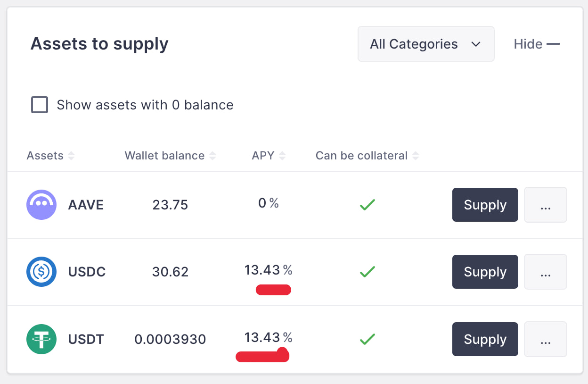
Task: Open the All Categories dropdown
Action: pyautogui.click(x=425, y=44)
